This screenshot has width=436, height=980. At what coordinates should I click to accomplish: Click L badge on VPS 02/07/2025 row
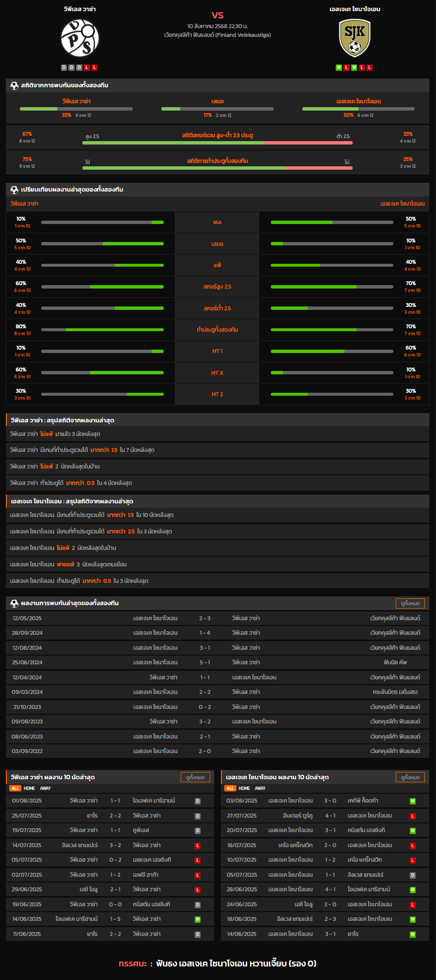(198, 875)
